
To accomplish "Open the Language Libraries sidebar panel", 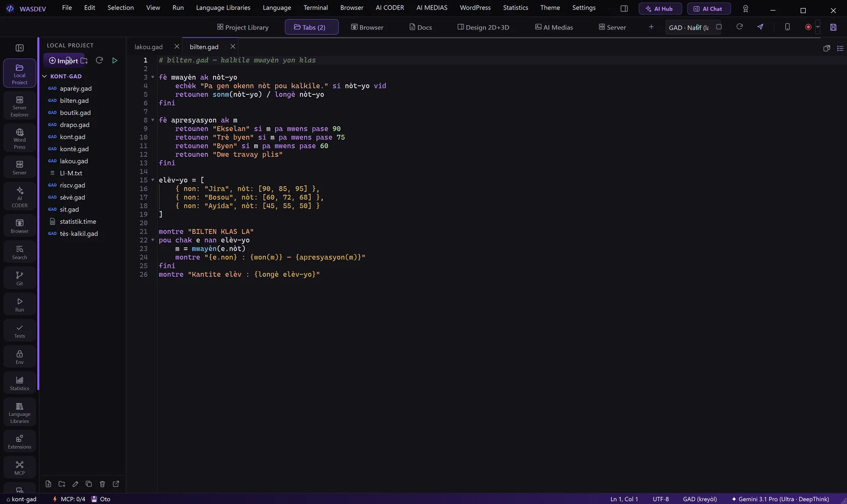I will (20, 412).
